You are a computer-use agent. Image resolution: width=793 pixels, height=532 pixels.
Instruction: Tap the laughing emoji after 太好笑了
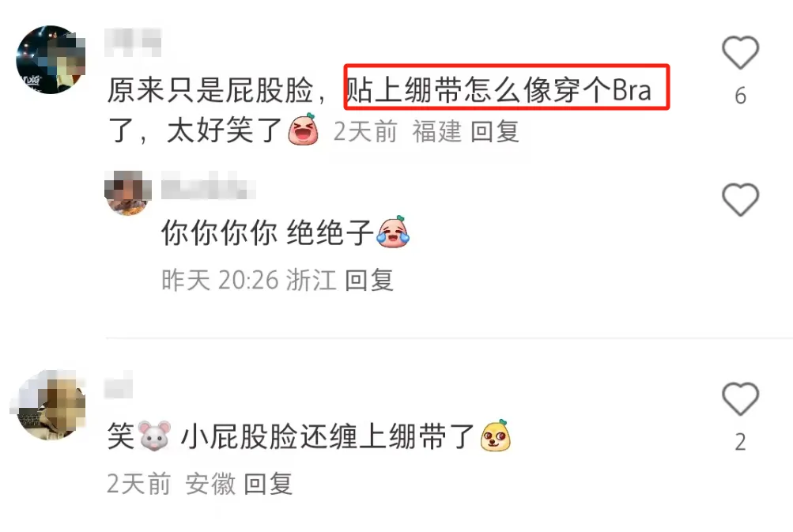303,130
